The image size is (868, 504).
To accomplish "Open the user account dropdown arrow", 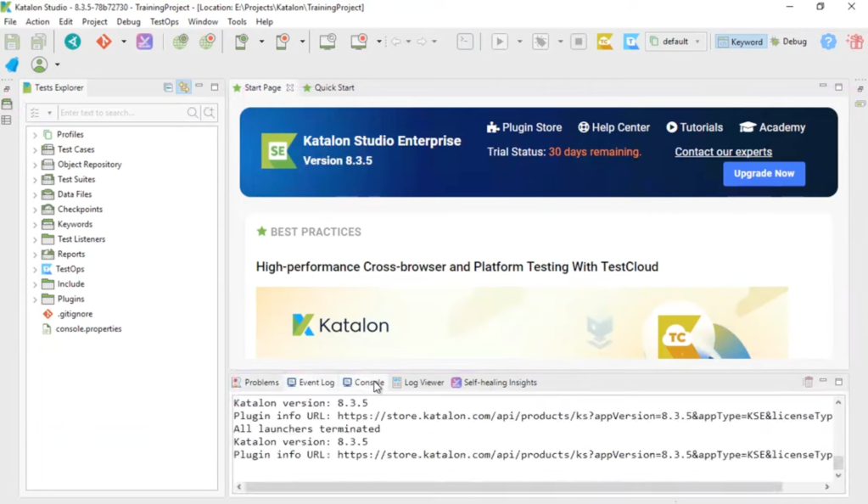I will (57, 64).
